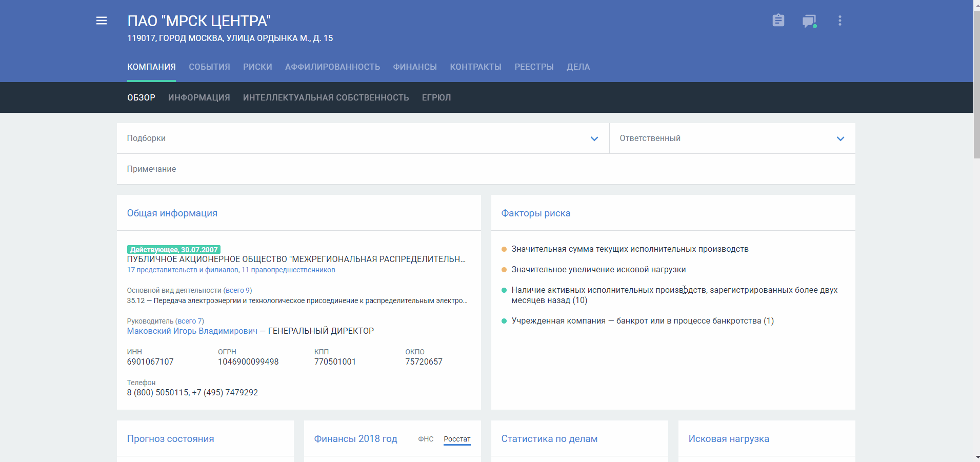
Task: Switch finances source to Росстат
Action: coord(457,439)
